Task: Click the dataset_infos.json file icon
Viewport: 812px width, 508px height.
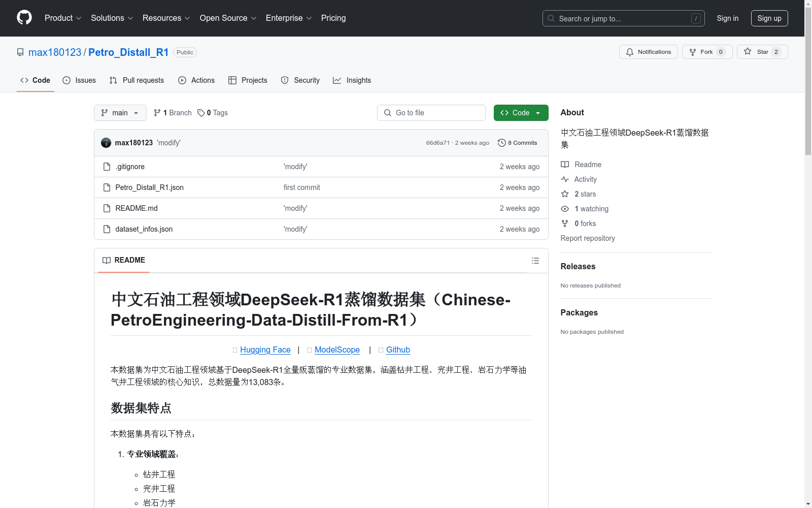Action: coord(107,229)
